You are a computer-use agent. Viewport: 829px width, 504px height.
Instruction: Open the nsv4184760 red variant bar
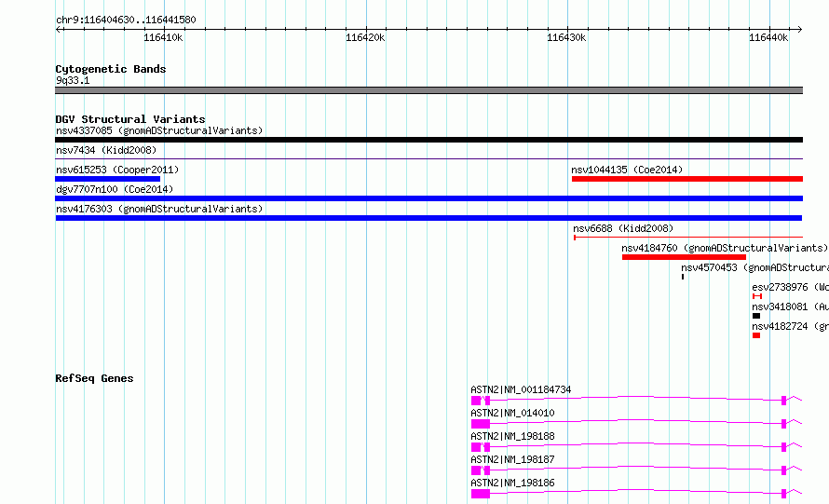coord(684,257)
